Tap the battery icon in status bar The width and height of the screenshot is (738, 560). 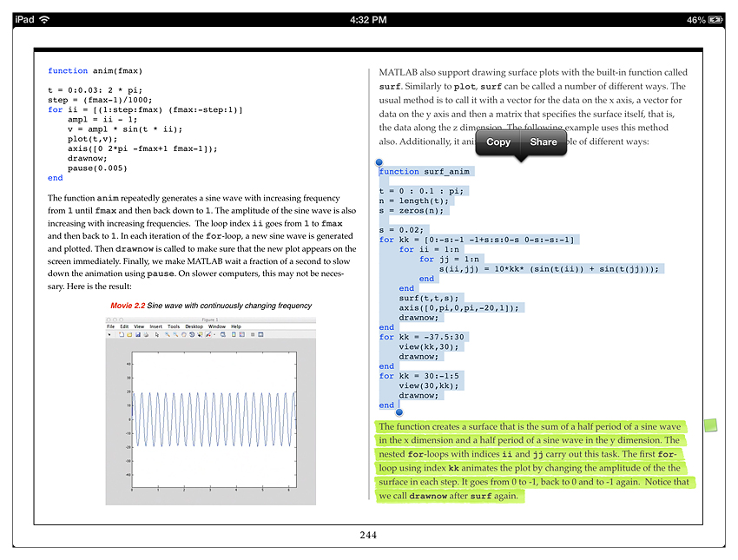pyautogui.click(x=715, y=20)
